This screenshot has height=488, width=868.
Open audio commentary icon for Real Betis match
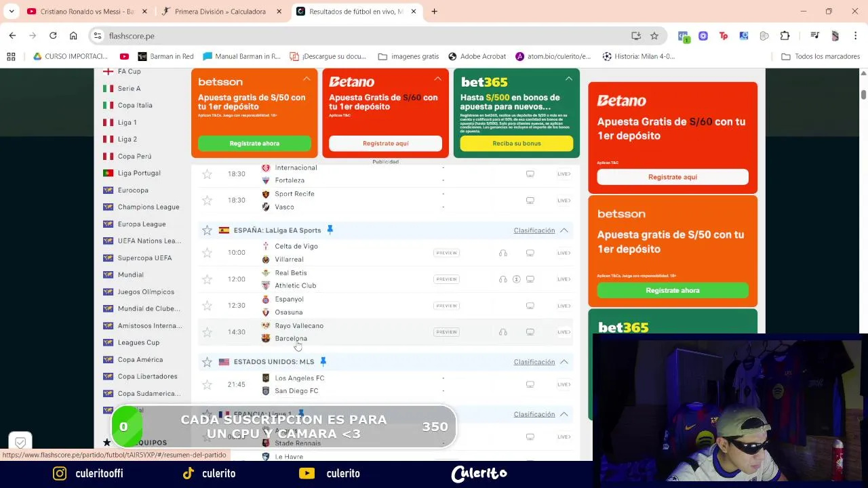click(x=502, y=279)
